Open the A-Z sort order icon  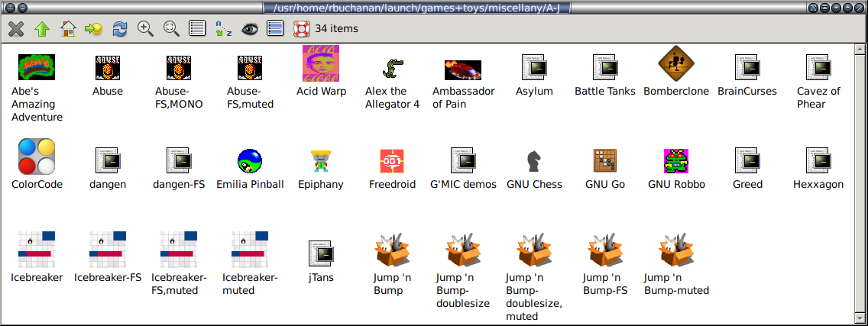pos(224,29)
